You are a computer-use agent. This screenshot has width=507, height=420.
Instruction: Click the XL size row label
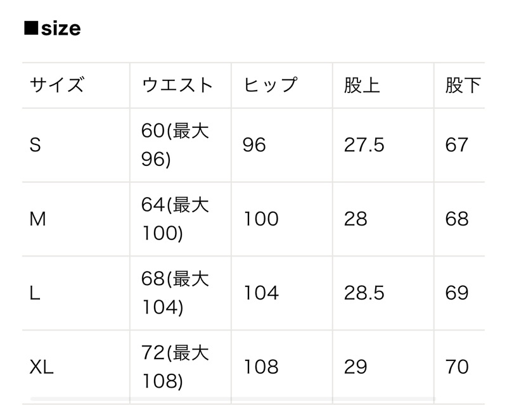pyautogui.click(x=41, y=367)
